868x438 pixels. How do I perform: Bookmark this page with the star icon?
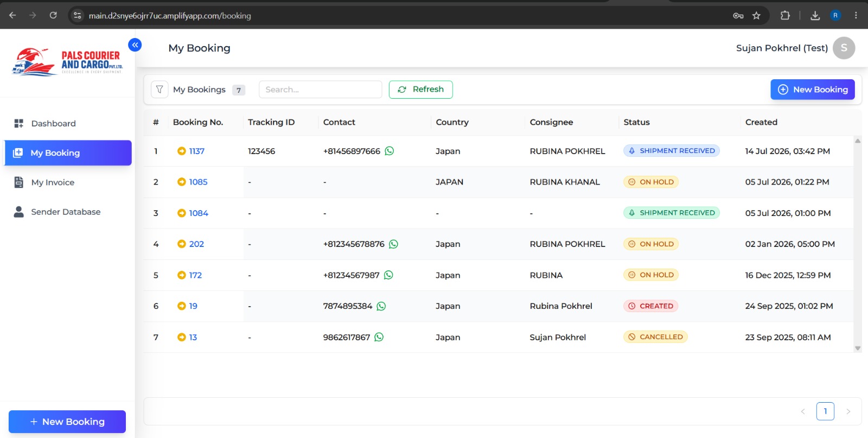tap(756, 15)
